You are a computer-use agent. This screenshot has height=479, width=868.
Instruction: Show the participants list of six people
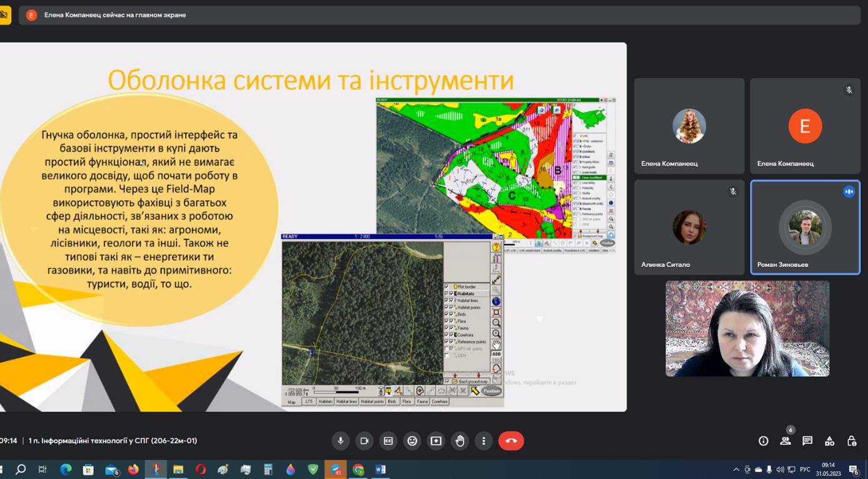(x=785, y=441)
